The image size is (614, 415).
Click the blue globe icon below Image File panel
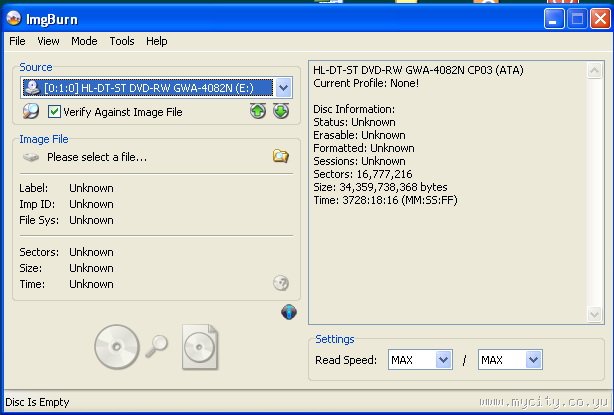(289, 312)
